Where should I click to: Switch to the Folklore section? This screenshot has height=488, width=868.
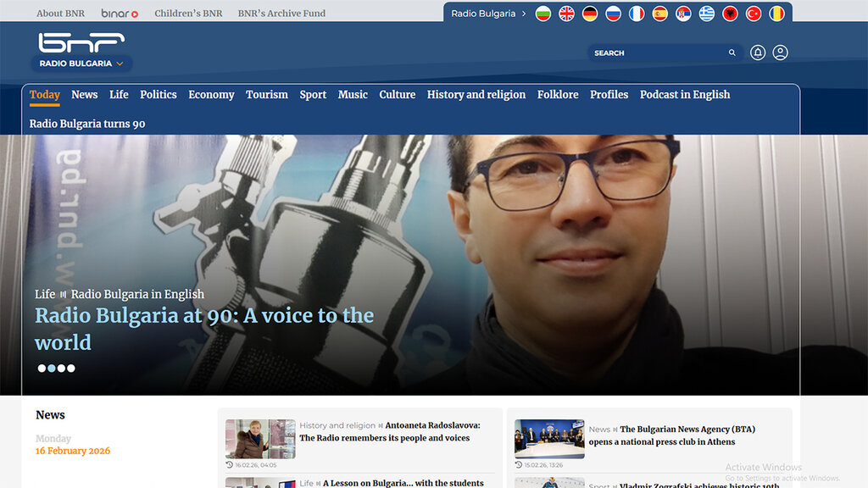click(558, 95)
